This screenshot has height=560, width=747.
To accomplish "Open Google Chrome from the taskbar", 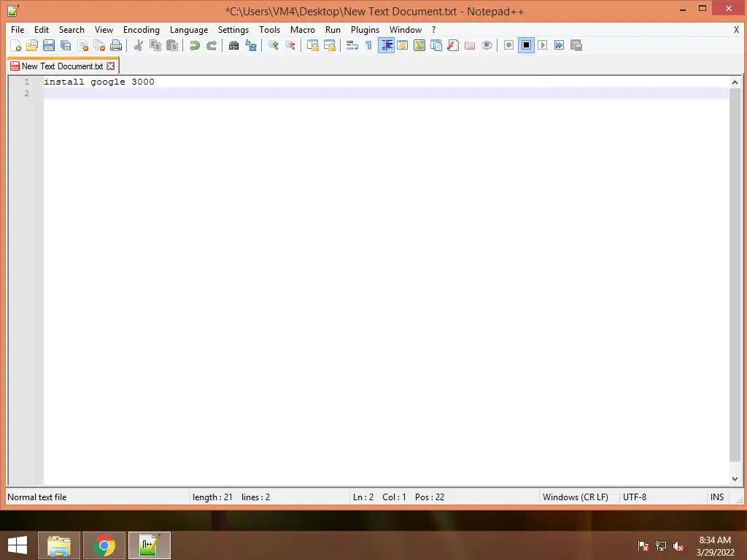I will 104,545.
